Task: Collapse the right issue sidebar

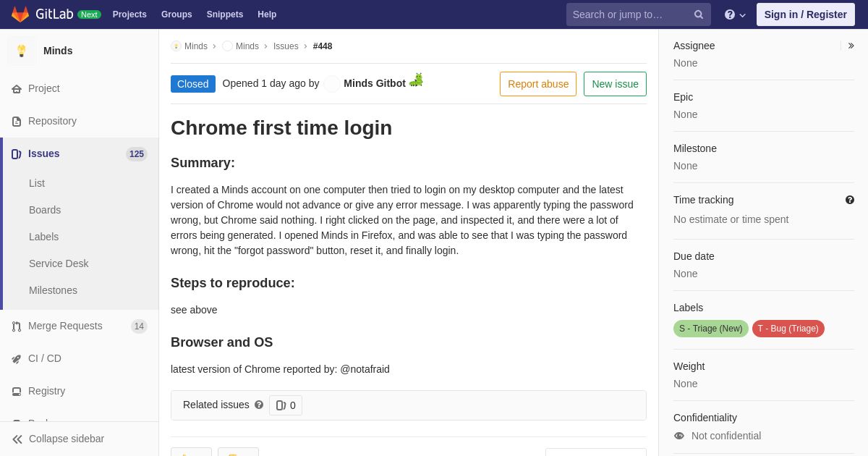Action: click(851, 46)
